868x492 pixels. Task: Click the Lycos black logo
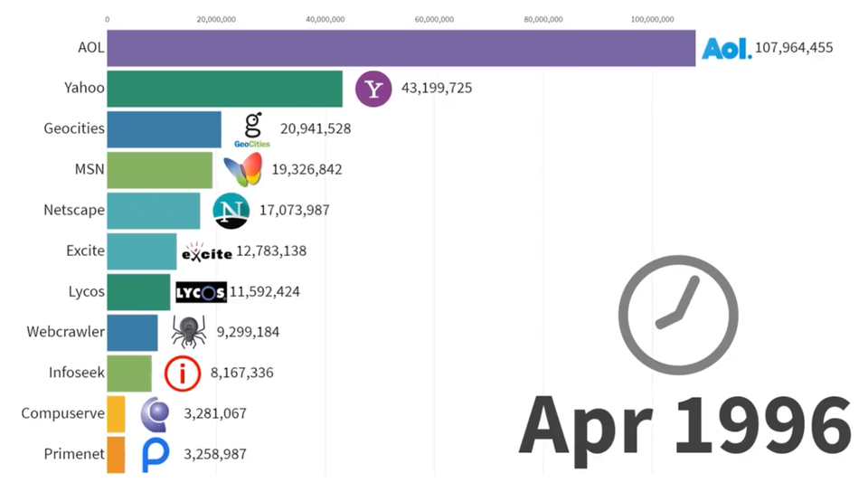[201, 292]
